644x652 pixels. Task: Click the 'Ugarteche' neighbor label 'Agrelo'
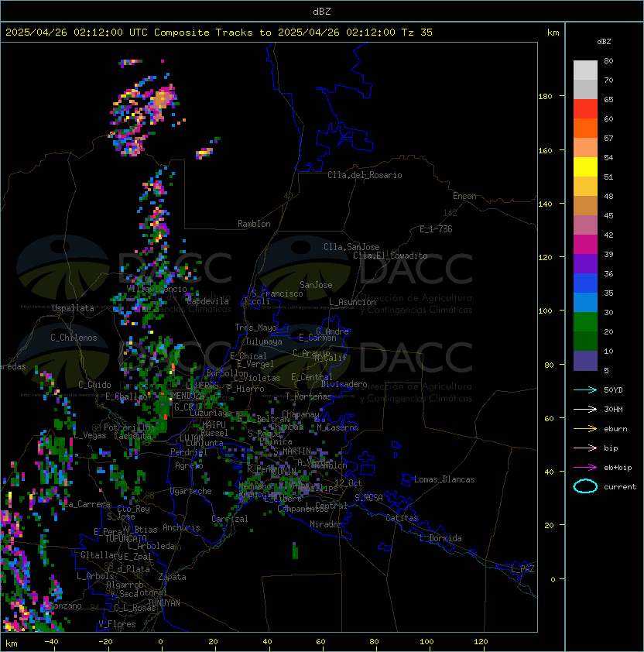point(189,465)
